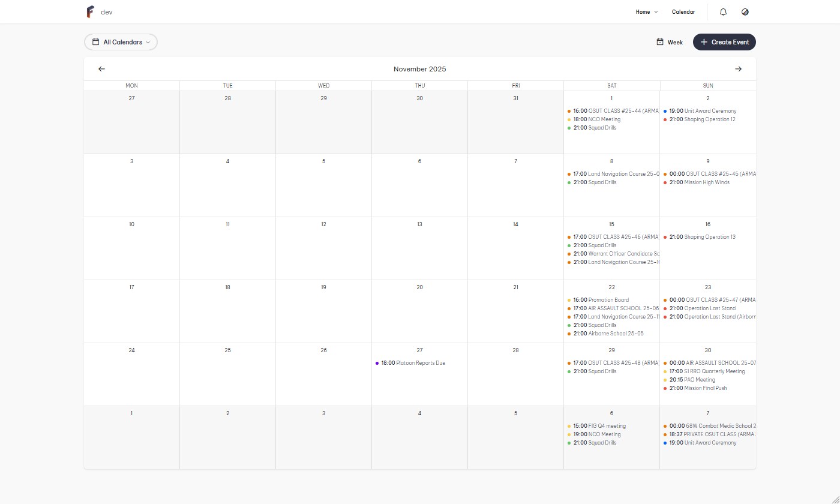Select the November 13 day cell

click(x=419, y=249)
